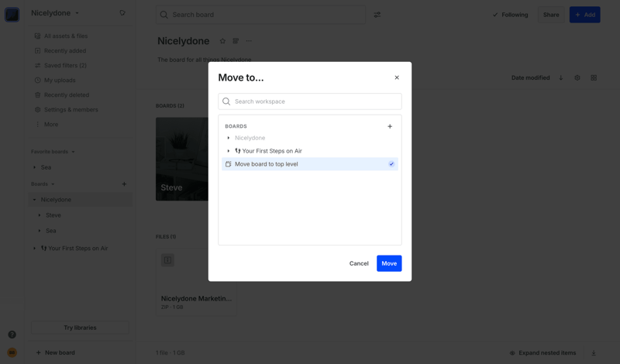
Task: Click Try libraries button
Action: click(x=80, y=328)
